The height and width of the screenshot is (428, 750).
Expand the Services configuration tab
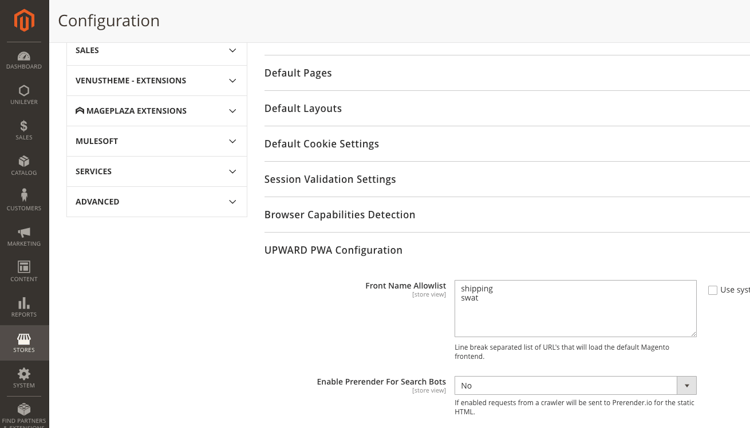click(x=156, y=172)
